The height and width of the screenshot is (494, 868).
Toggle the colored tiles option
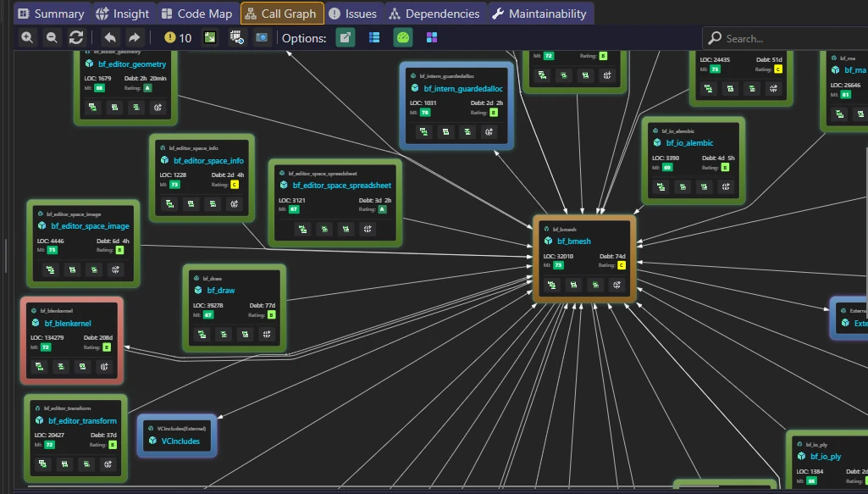(x=432, y=37)
